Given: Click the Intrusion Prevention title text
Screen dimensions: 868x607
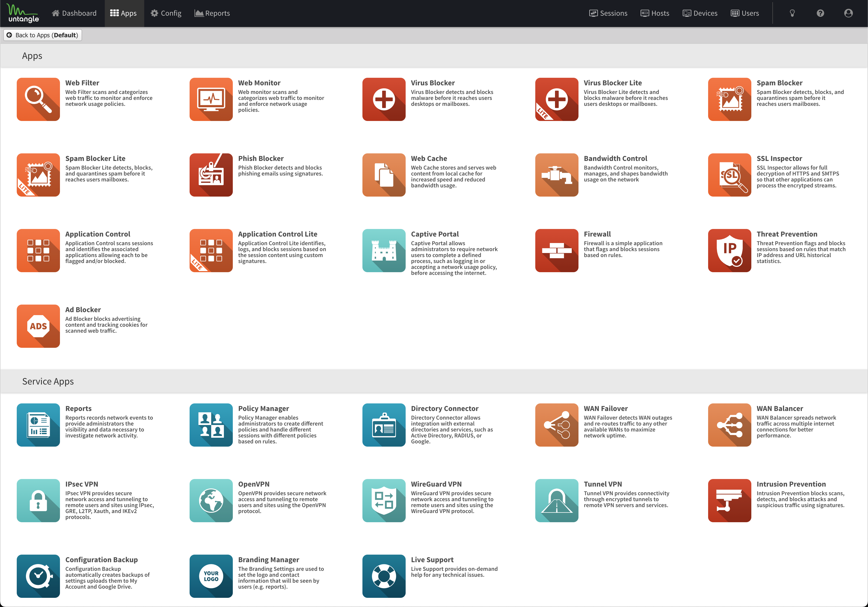Looking at the screenshot, I should 791,484.
